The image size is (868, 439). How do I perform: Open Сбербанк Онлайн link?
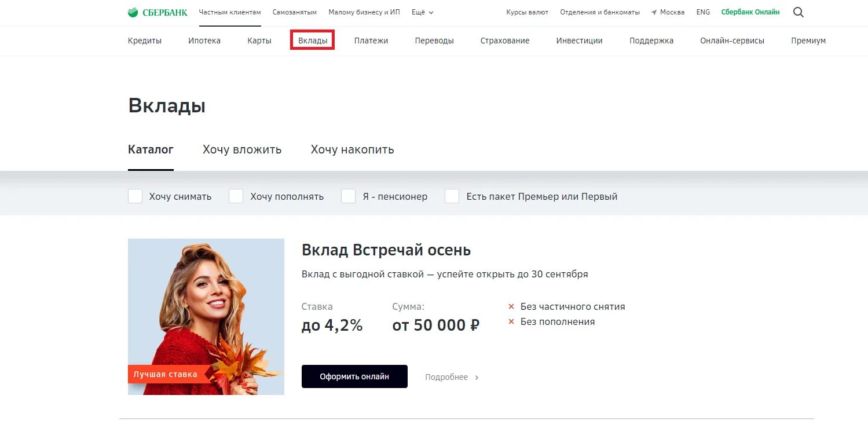(x=750, y=12)
